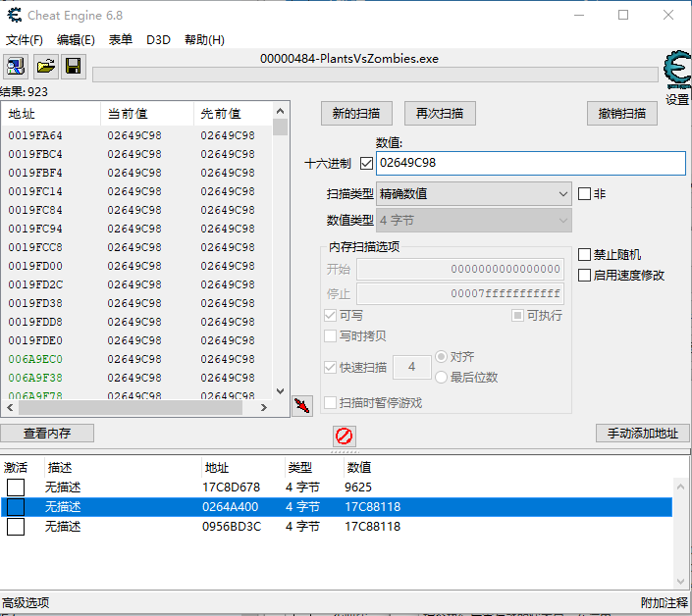
Task: Toggle the 快速扫描 checkbox
Action: click(x=330, y=367)
